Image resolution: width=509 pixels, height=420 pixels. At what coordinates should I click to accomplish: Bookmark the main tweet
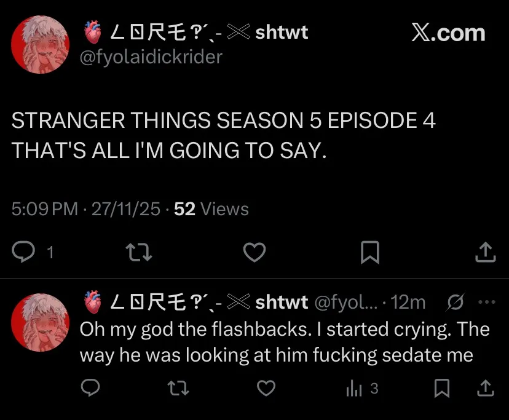[x=369, y=252]
